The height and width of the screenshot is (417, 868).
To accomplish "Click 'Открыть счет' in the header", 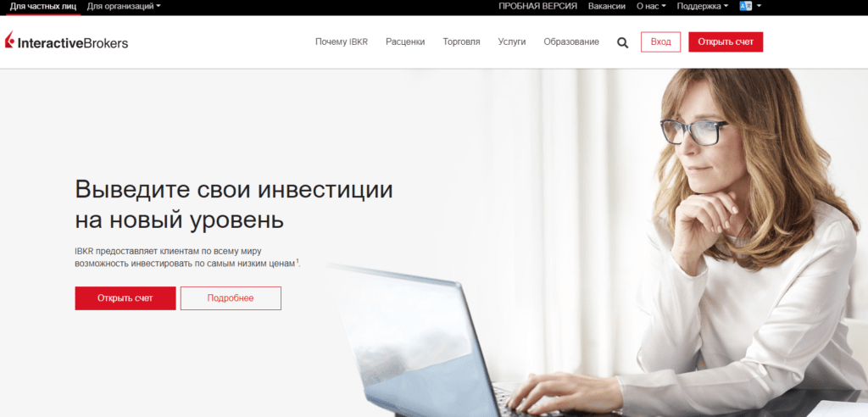I will point(726,42).
